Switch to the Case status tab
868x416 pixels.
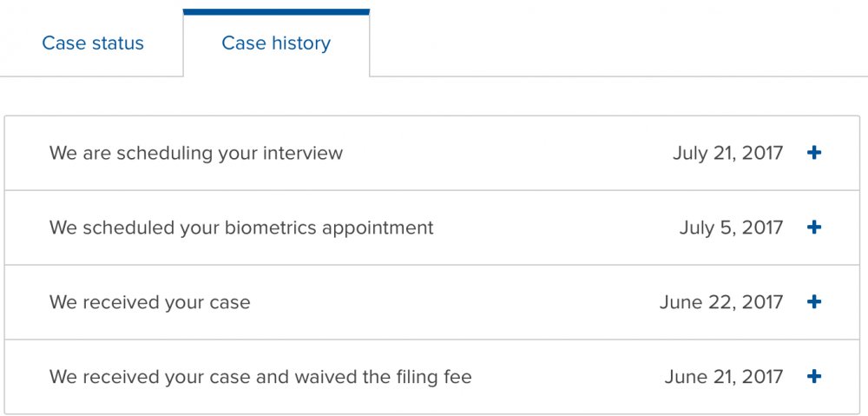coord(93,43)
